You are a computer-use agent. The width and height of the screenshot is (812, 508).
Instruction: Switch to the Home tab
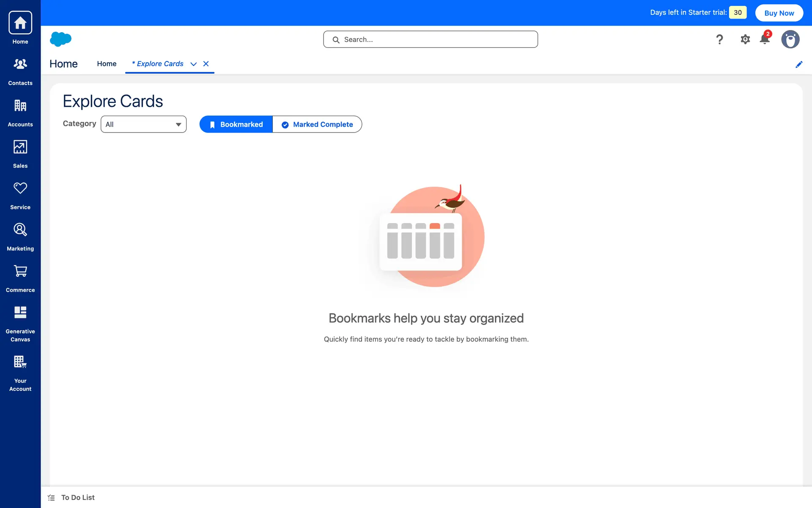[x=107, y=64]
